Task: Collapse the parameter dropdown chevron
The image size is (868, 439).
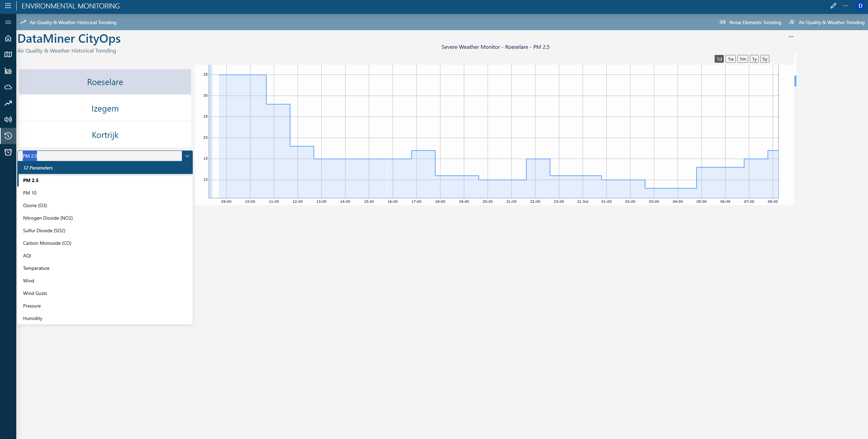Action: (x=187, y=156)
